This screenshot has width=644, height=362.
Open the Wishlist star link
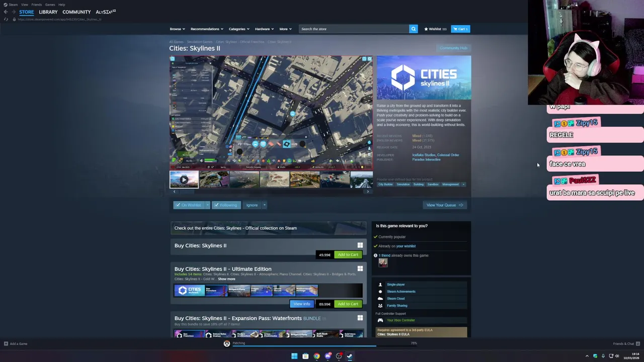pos(435,29)
